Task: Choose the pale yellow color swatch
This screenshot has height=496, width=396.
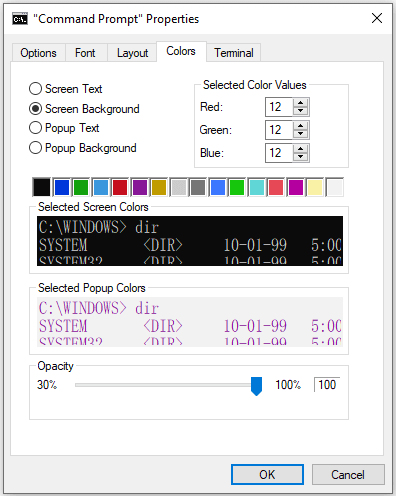Action: click(x=315, y=187)
